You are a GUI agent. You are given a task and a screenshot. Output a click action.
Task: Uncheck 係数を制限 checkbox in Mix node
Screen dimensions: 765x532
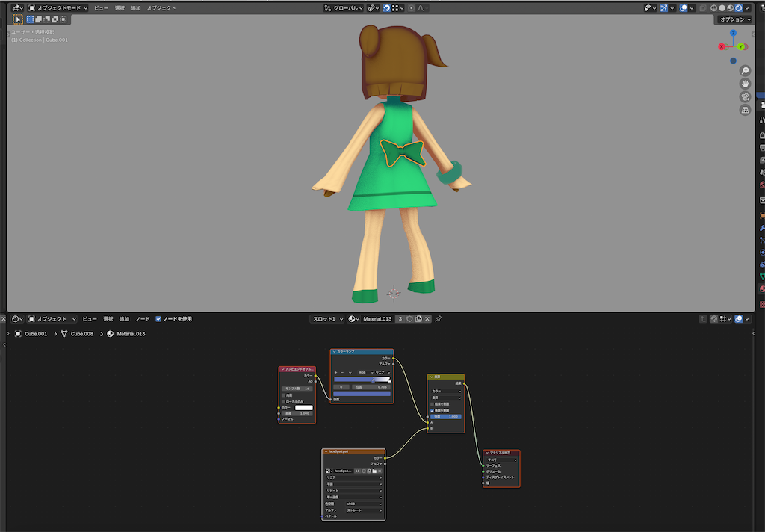[x=433, y=410]
